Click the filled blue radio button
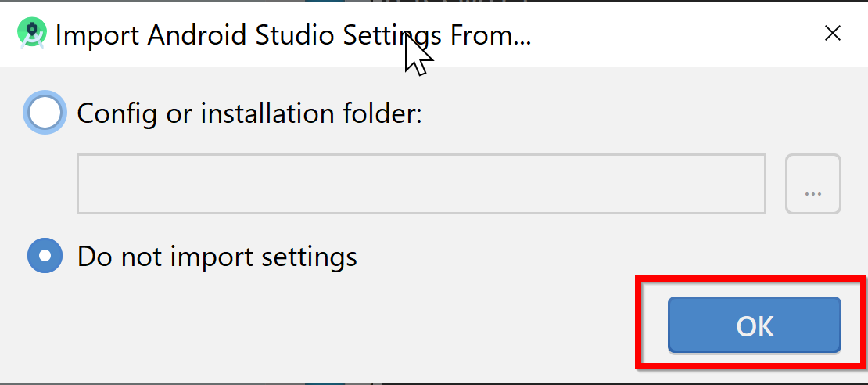The image size is (868, 385). pos(45,255)
